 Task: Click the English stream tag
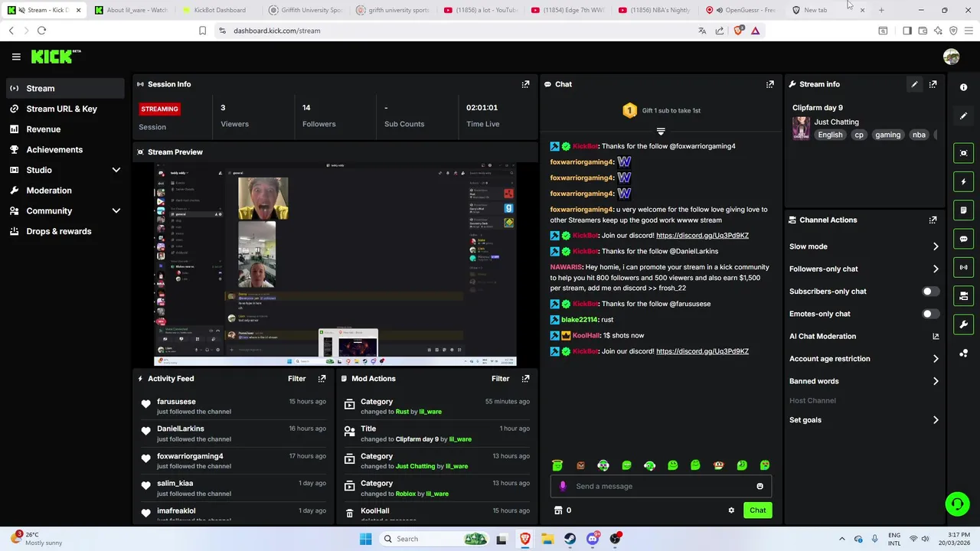pos(830,135)
